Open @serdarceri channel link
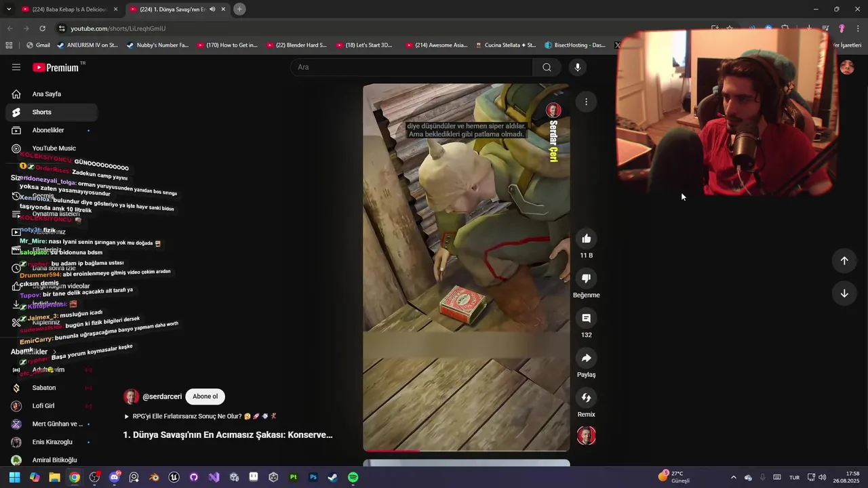This screenshot has height=488, width=868. [x=162, y=396]
